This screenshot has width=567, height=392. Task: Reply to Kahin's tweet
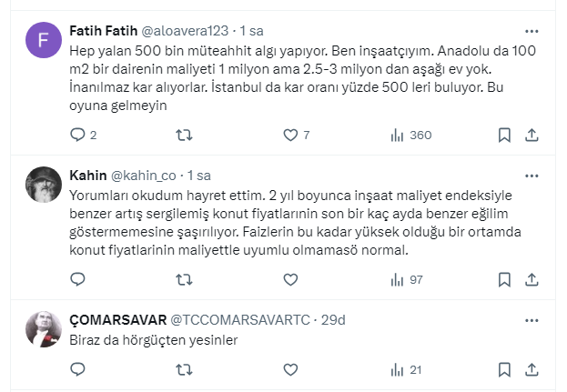[x=77, y=280]
